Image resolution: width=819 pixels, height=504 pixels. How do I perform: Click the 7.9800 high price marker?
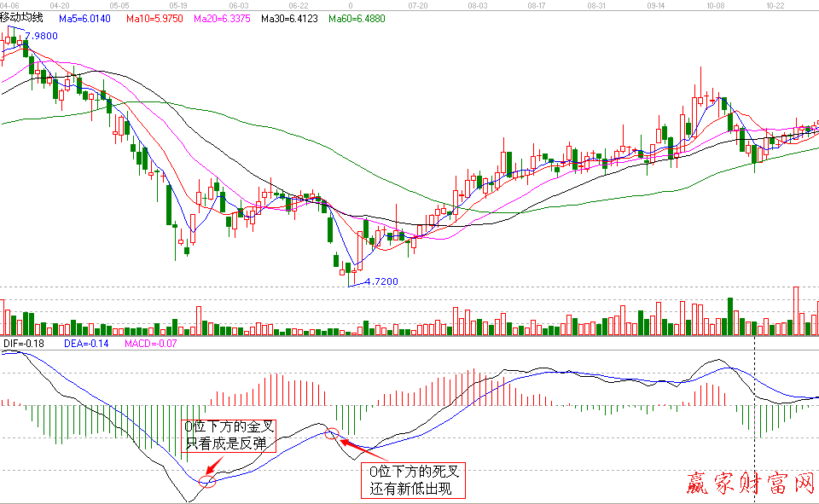click(42, 36)
